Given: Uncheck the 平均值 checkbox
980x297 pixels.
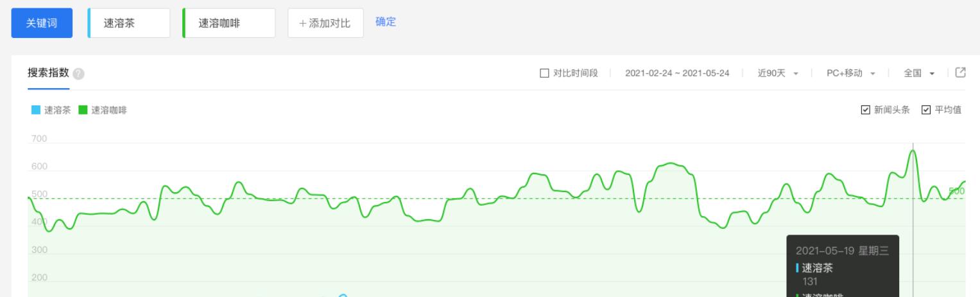Looking at the screenshot, I should pos(925,110).
